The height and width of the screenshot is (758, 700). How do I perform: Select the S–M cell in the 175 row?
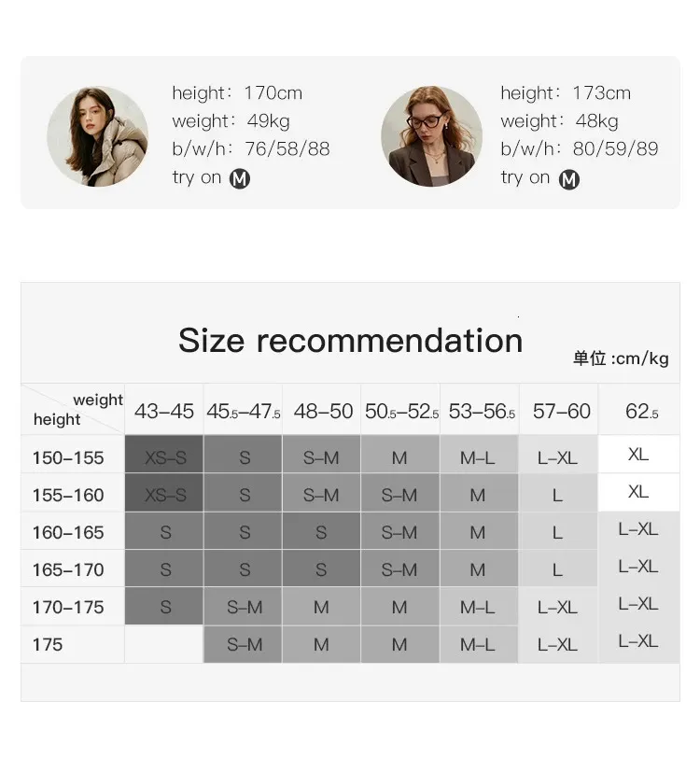coord(245,644)
